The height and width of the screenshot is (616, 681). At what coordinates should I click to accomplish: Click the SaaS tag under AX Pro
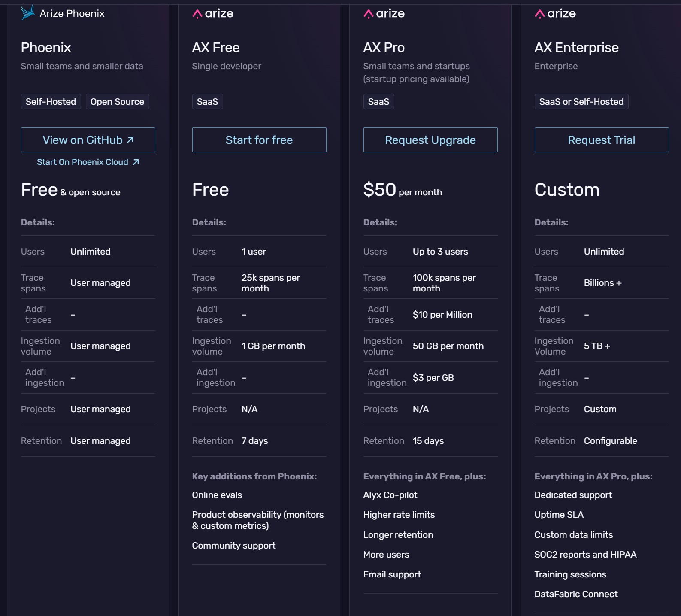[x=378, y=102]
